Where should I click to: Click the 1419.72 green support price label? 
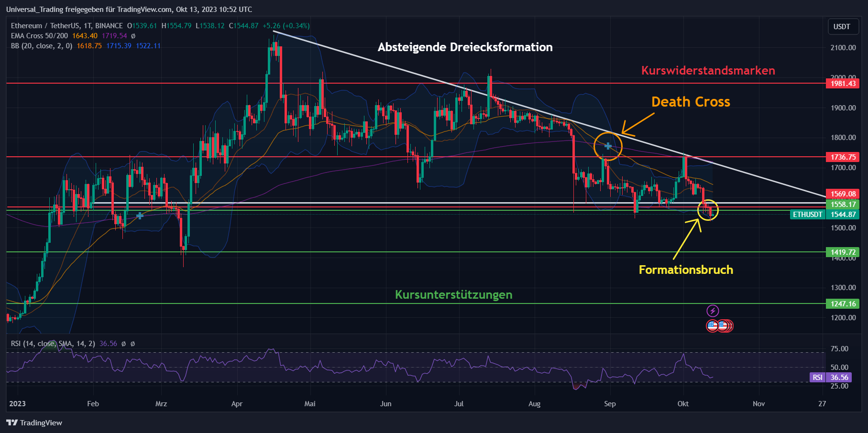[843, 252]
